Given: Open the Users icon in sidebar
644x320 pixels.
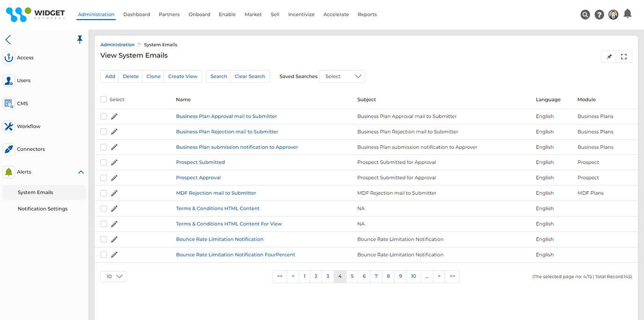Looking at the screenshot, I should (9, 80).
